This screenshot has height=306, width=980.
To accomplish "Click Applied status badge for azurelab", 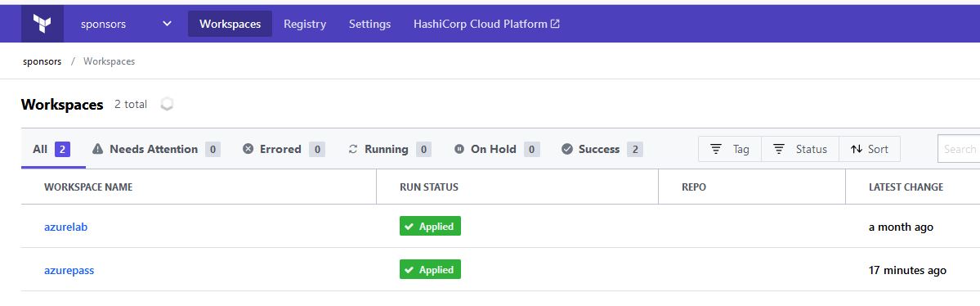I will pyautogui.click(x=430, y=227).
